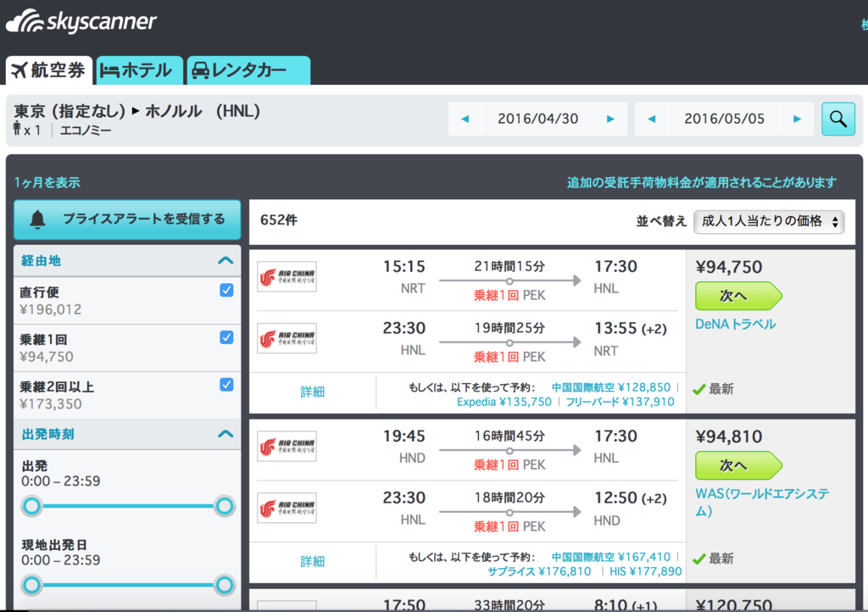The height and width of the screenshot is (612, 868).
Task: Click the magnifier search button
Action: point(838,119)
